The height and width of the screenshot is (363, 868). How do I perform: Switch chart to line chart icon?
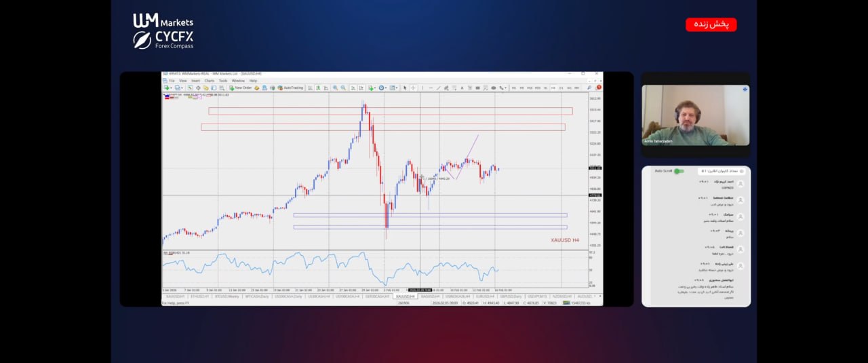[x=326, y=88]
